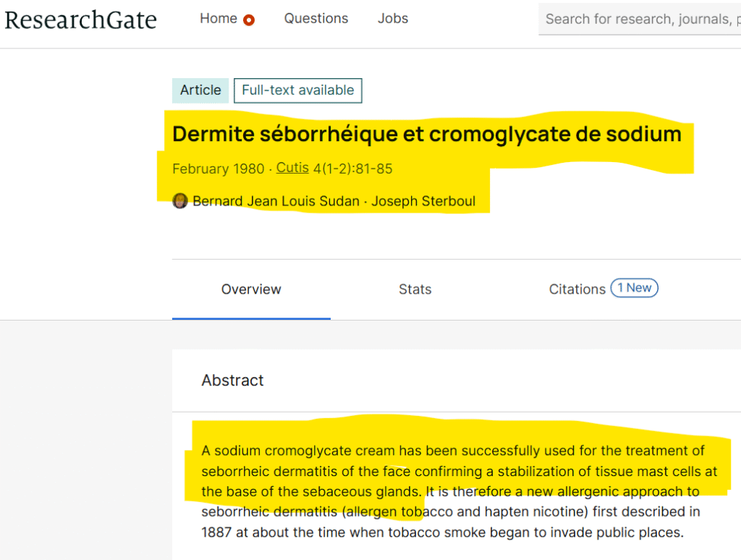Focus the research search field
The width and height of the screenshot is (741, 560).
coord(641,20)
